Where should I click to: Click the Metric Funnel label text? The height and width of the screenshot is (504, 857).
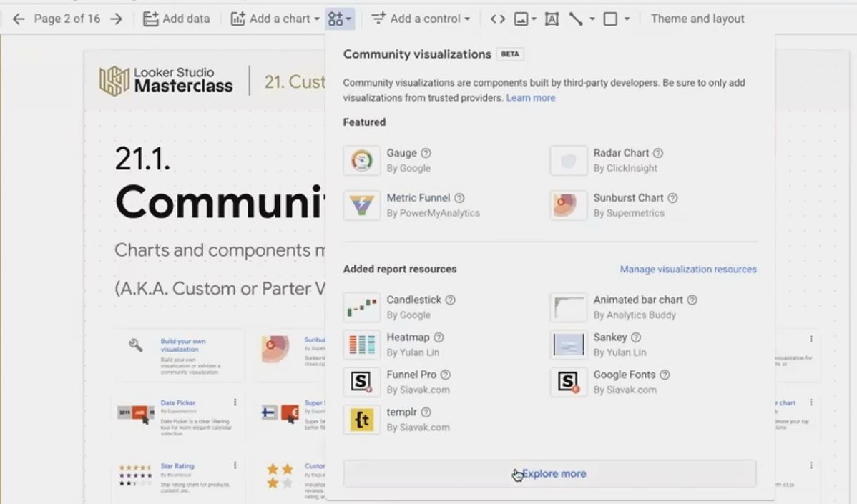(418, 198)
